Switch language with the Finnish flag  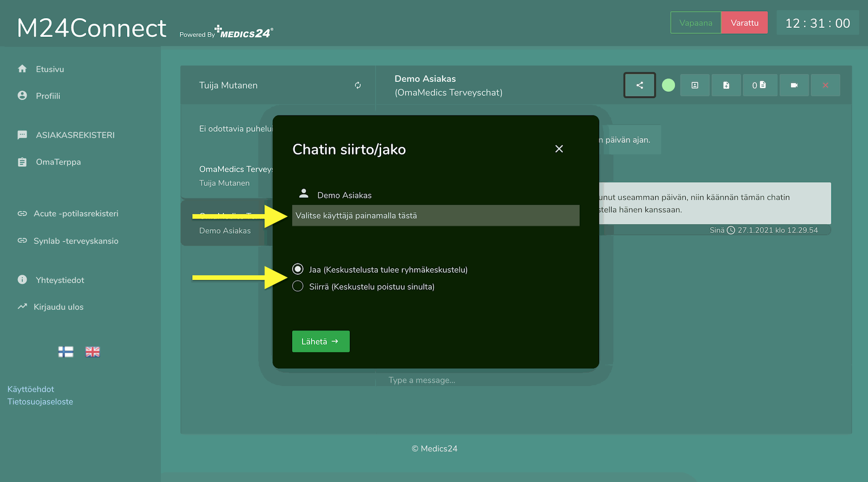click(66, 352)
